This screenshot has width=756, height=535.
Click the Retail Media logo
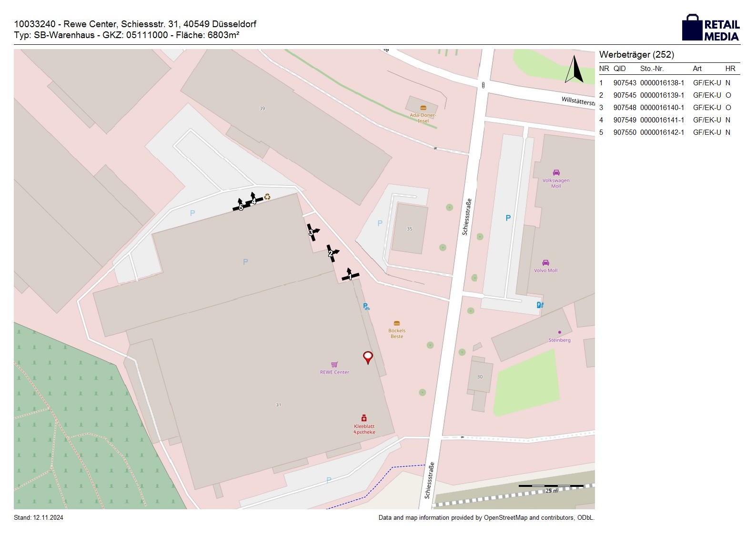click(711, 28)
